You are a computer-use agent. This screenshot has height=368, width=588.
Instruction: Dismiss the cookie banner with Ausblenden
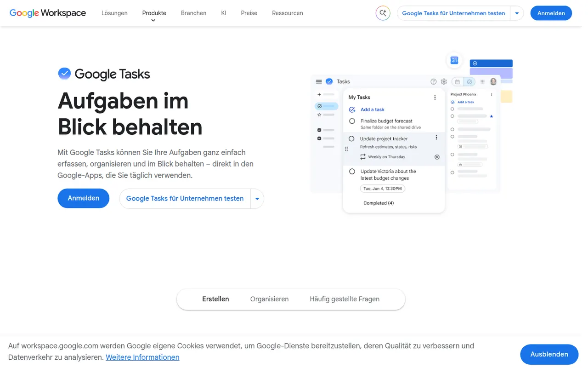[549, 354]
